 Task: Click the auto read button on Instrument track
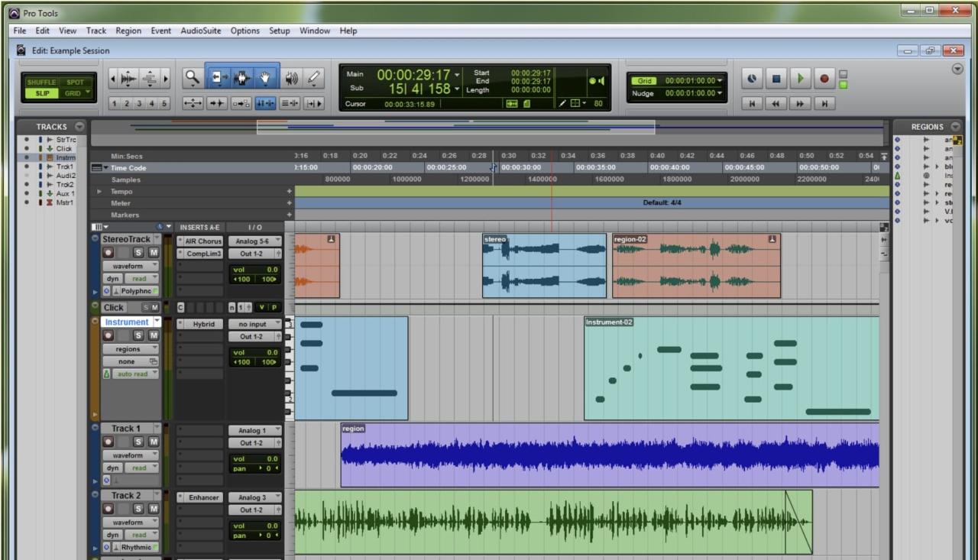134,374
